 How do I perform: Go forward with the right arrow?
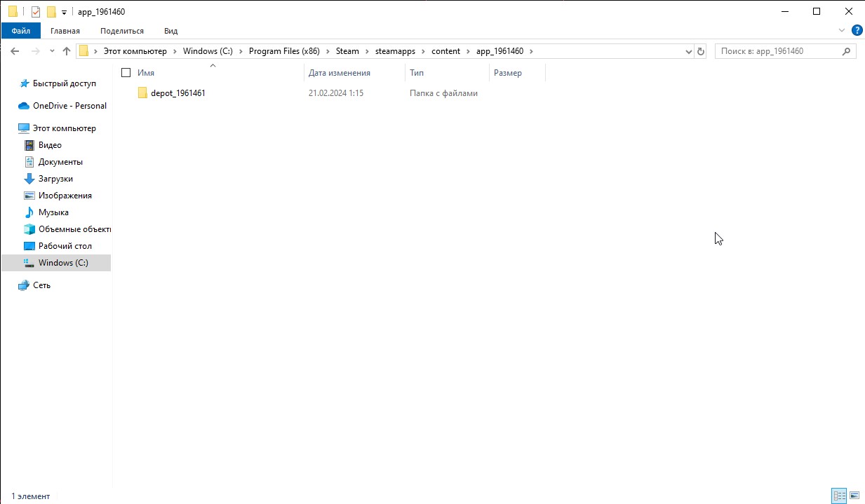pos(35,51)
